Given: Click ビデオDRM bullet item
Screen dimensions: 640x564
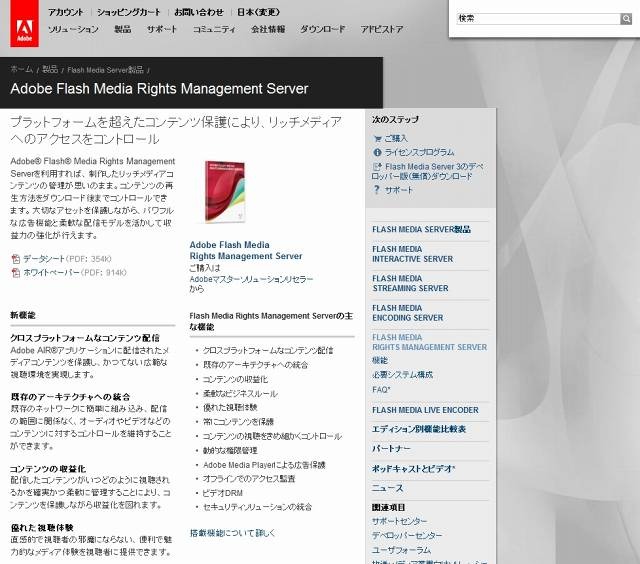Looking at the screenshot, I should click(x=222, y=493).
